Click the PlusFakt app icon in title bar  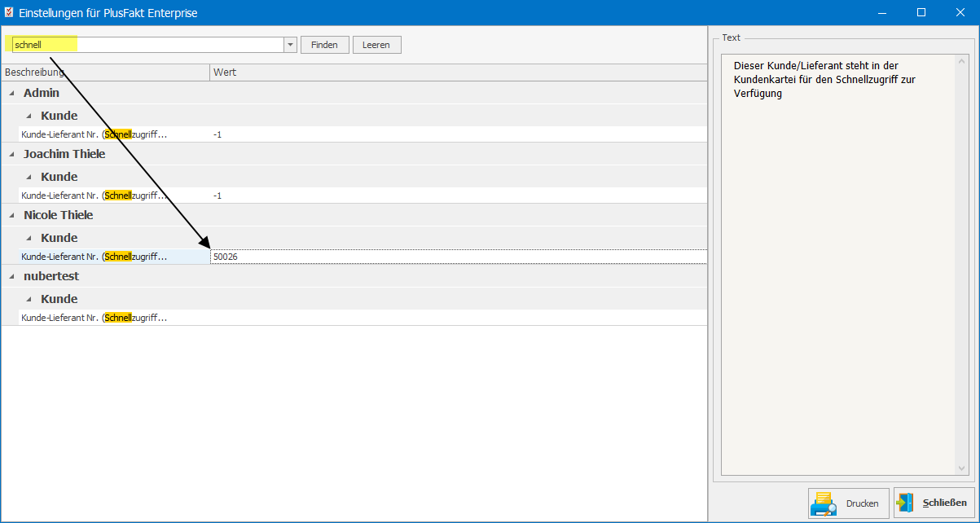click(x=10, y=12)
